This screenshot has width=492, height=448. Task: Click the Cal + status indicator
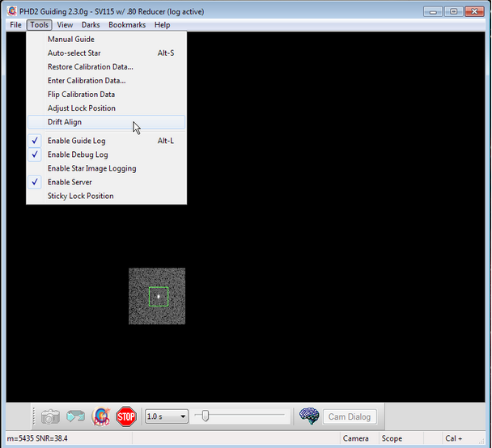coord(454,438)
